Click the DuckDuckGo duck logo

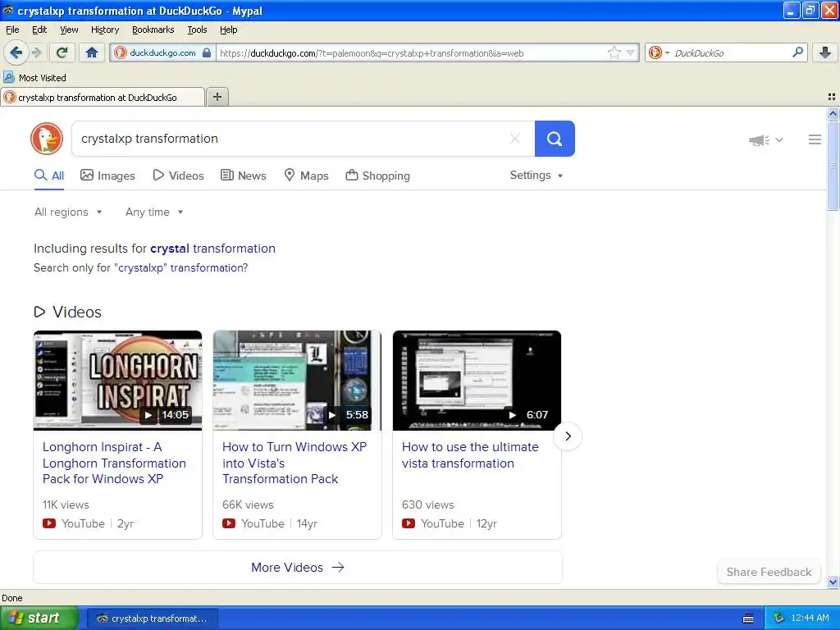47,139
